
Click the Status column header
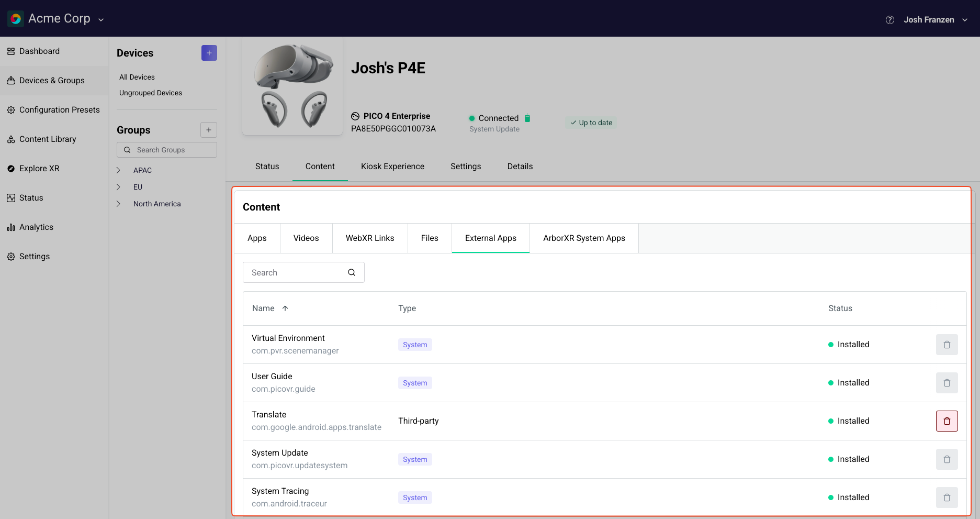[x=840, y=308]
